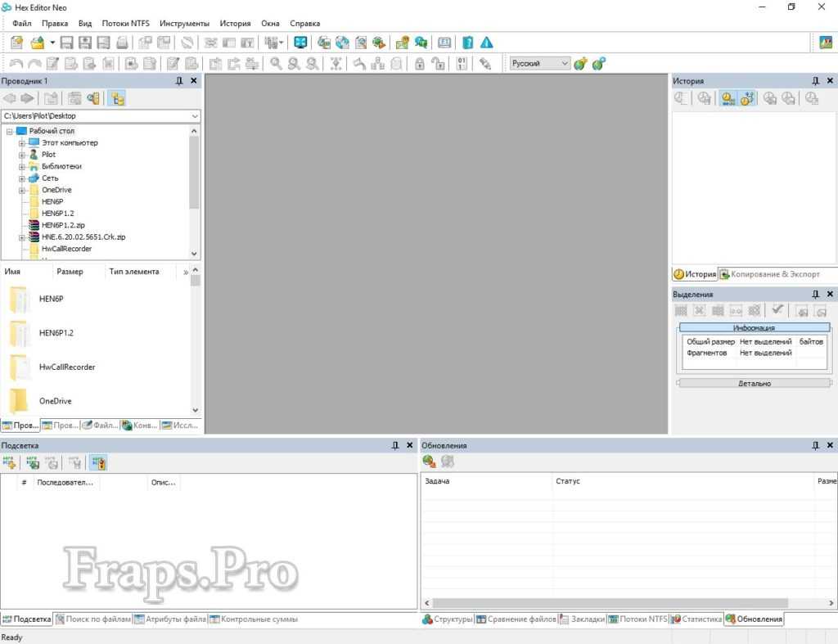This screenshot has width=838, height=644.
Task: Expand the HNE.6.20.02.5651.Crk.zip node
Action: 22,236
